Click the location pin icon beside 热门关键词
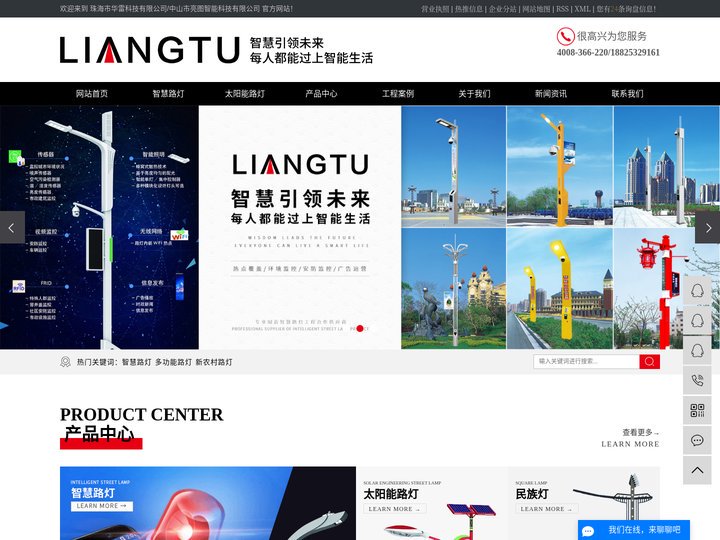This screenshot has width=720, height=540. [x=65, y=362]
